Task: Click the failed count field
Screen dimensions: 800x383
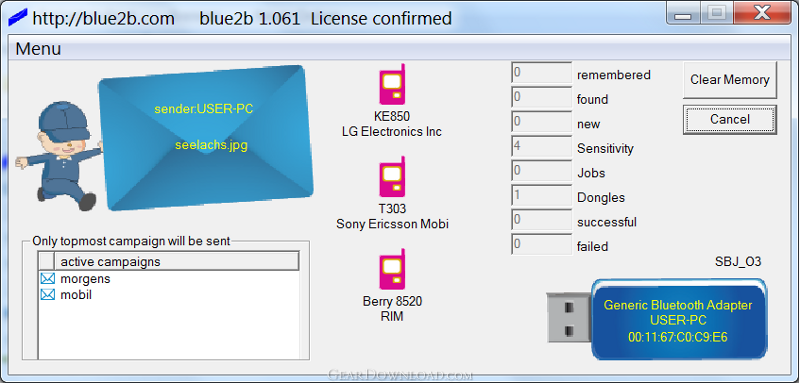Action: coord(541,244)
